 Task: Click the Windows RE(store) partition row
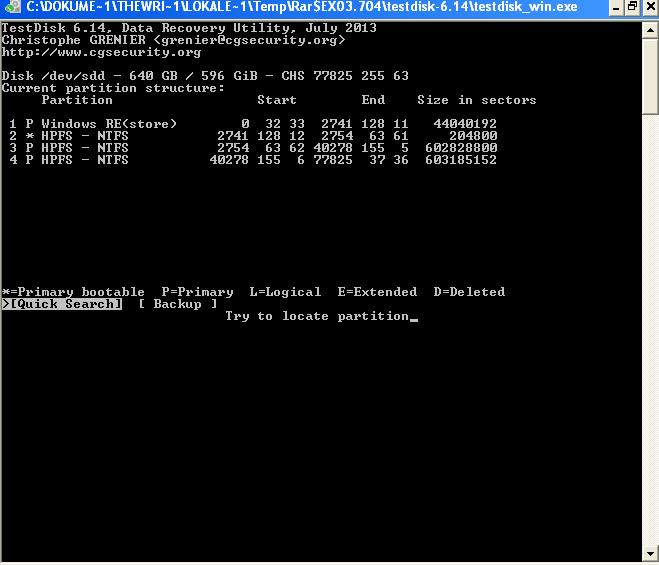click(253, 124)
